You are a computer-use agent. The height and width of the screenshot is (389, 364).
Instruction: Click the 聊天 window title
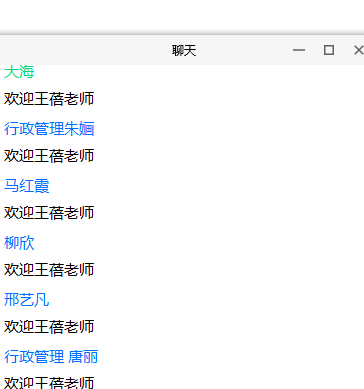[184, 51]
